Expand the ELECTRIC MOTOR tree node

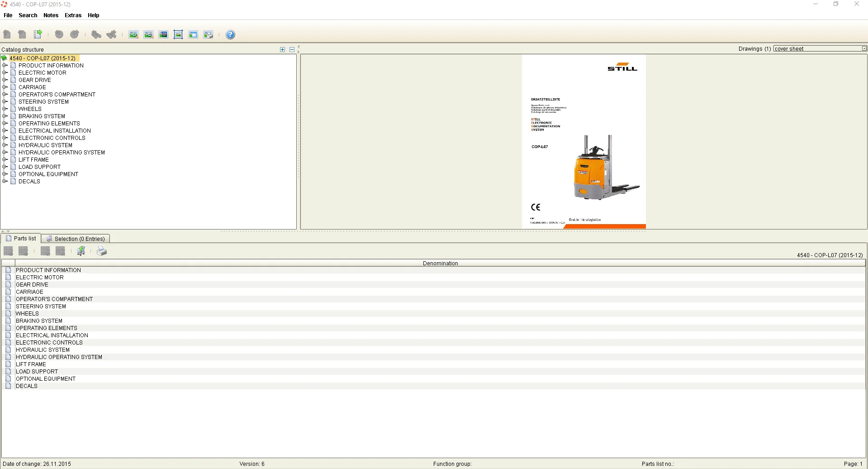click(5, 73)
